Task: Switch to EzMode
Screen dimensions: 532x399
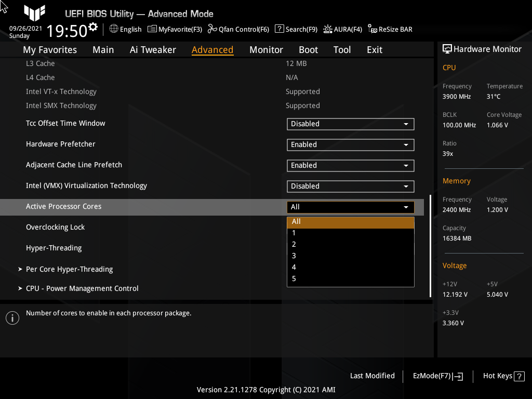Action: [437, 376]
